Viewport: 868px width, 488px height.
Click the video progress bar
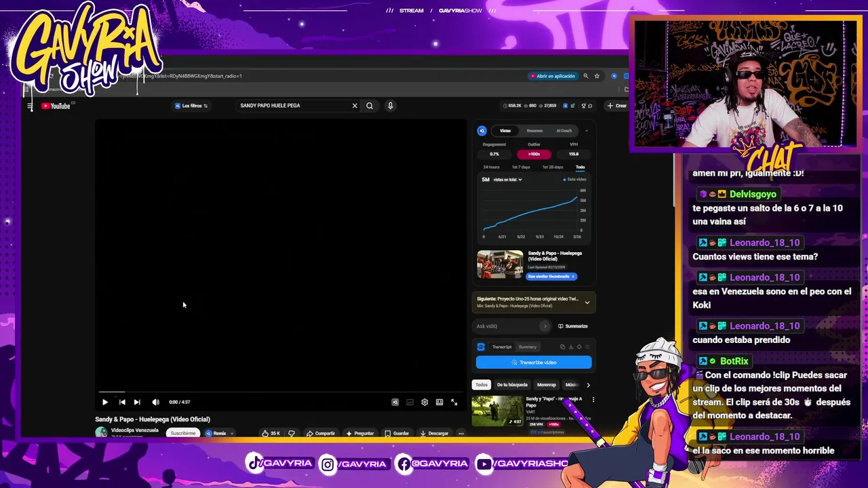pyautogui.click(x=281, y=392)
